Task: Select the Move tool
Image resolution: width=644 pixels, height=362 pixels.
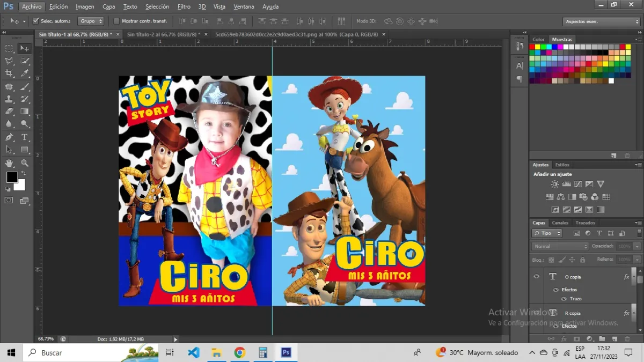Action: pos(25,48)
